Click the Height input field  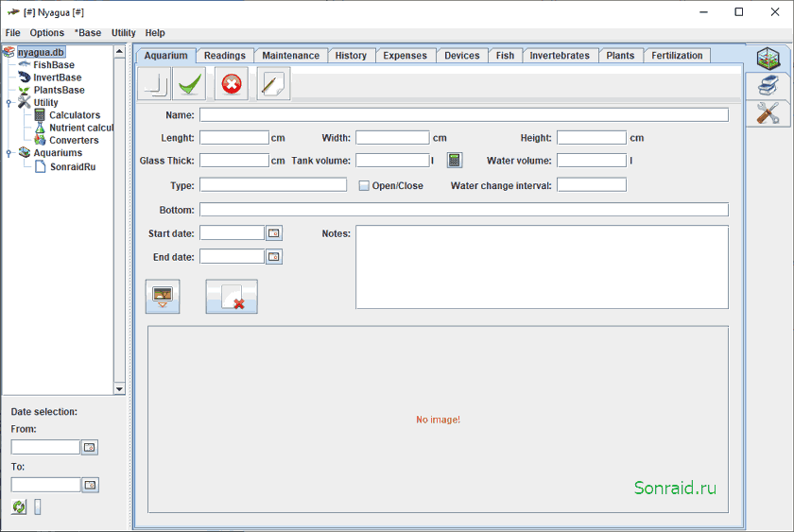[592, 138]
